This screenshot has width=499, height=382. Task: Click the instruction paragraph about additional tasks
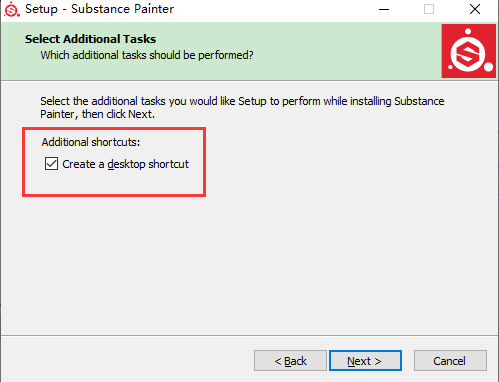coord(242,107)
